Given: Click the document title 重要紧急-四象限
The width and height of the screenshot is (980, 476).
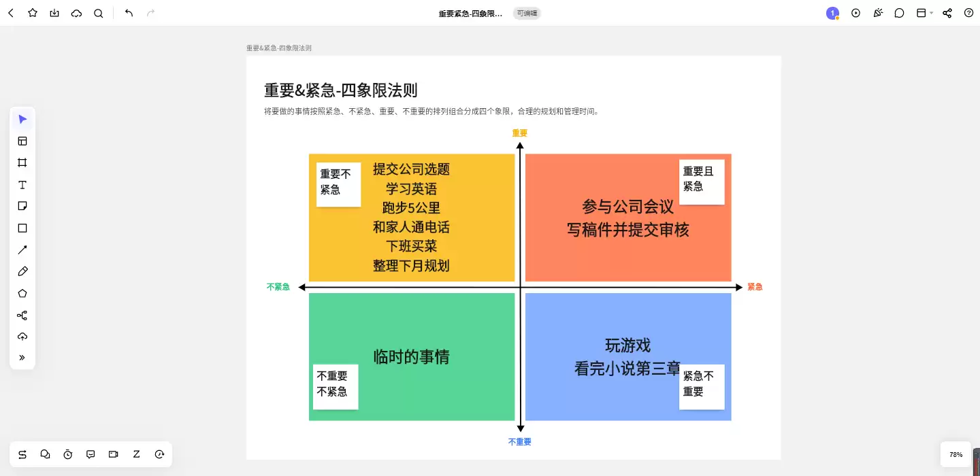Looking at the screenshot, I should point(471,14).
